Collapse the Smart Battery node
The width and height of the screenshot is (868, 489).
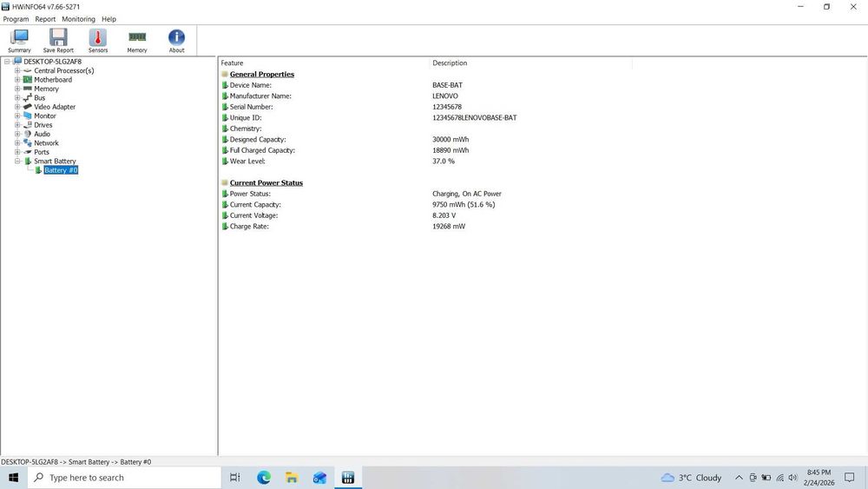(x=17, y=162)
